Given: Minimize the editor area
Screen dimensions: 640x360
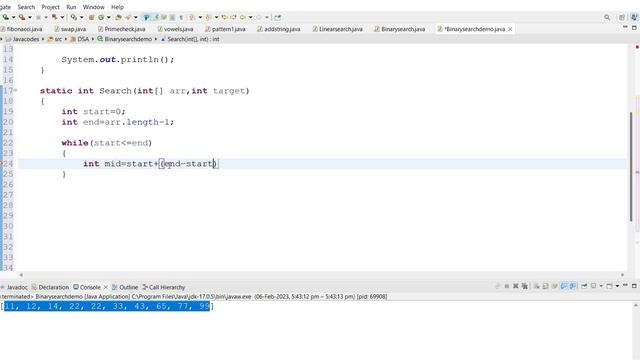Looking at the screenshot, I should [x=625, y=27].
